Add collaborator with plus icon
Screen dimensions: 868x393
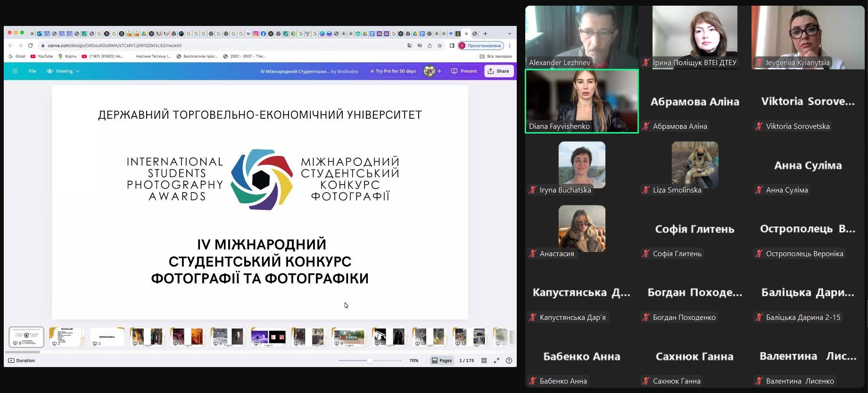pos(439,71)
